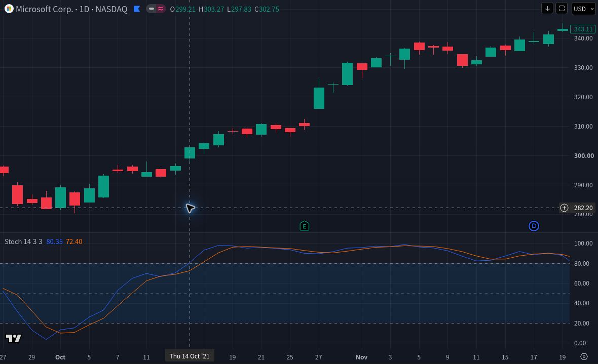Click the down-arrow button at top right
The width and height of the screenshot is (598, 364).
pyautogui.click(x=547, y=9)
